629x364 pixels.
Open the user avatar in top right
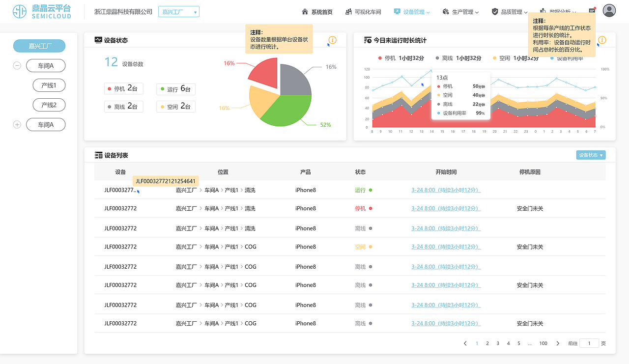pos(609,11)
